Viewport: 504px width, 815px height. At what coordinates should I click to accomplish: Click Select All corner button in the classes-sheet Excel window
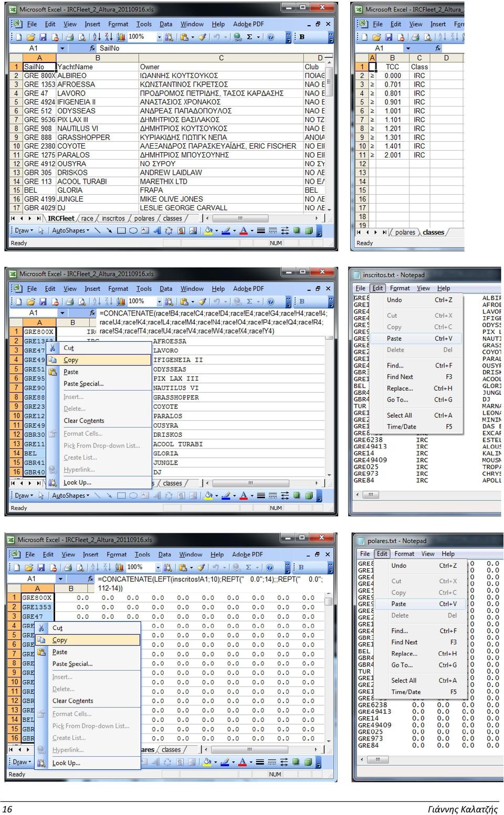(362, 58)
